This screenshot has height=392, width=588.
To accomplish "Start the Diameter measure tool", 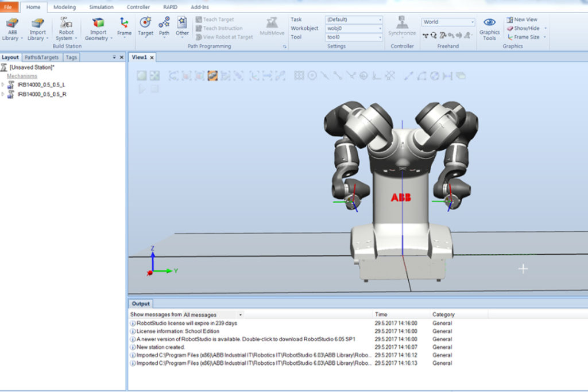I will [x=435, y=76].
